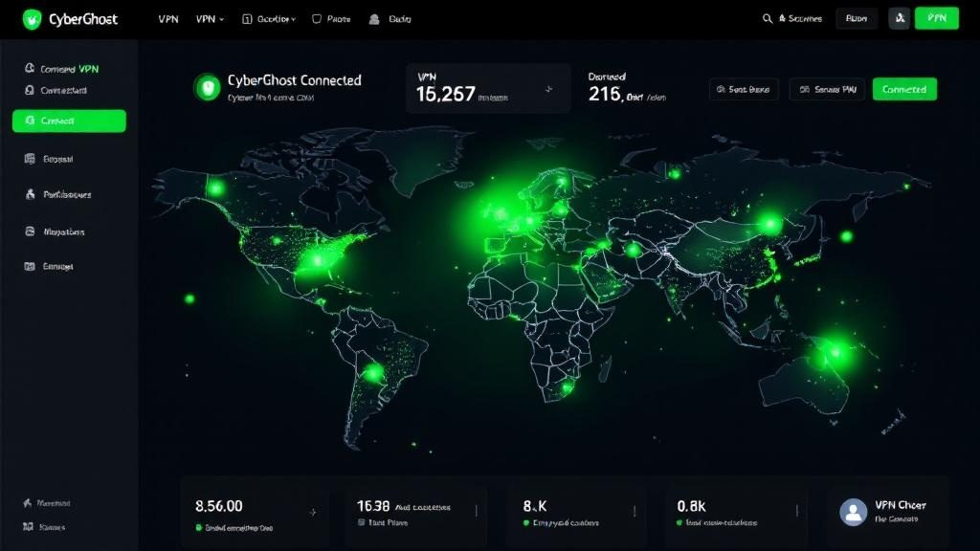Click the vertical handle in the 8.K card
980x551 pixels.
[x=635, y=511]
